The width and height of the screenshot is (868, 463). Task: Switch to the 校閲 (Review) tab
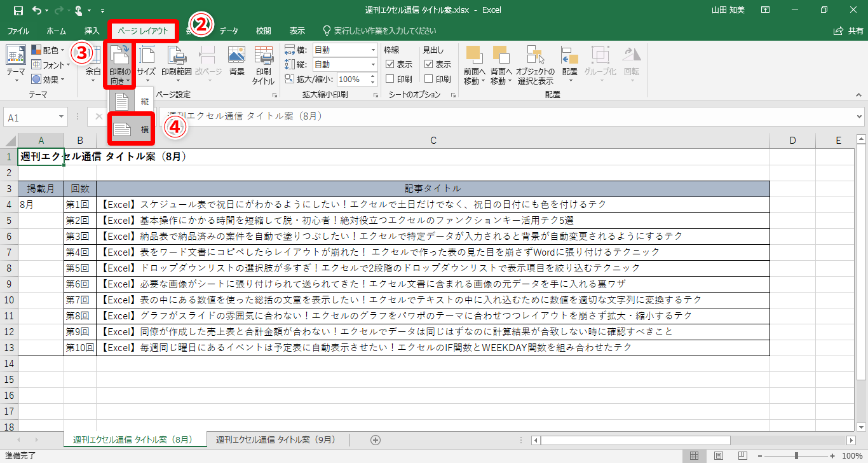[264, 31]
